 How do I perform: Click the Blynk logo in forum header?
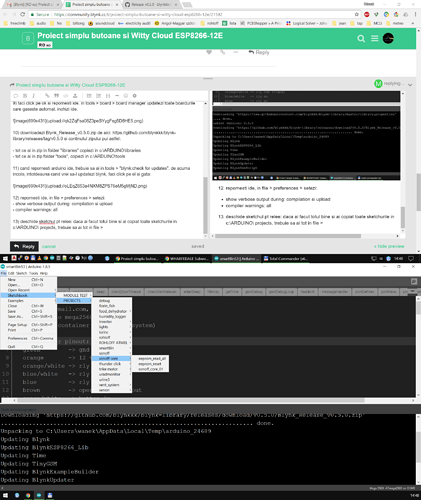(x=28, y=39)
